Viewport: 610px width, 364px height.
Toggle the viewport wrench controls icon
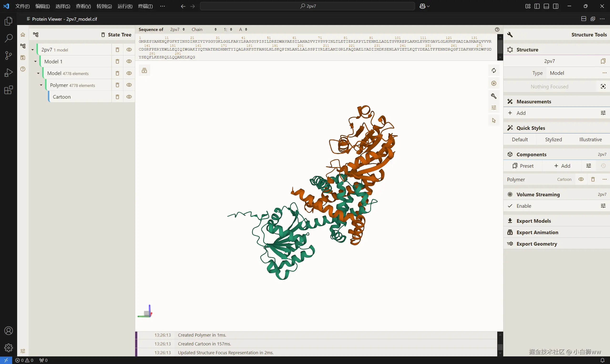point(494,96)
